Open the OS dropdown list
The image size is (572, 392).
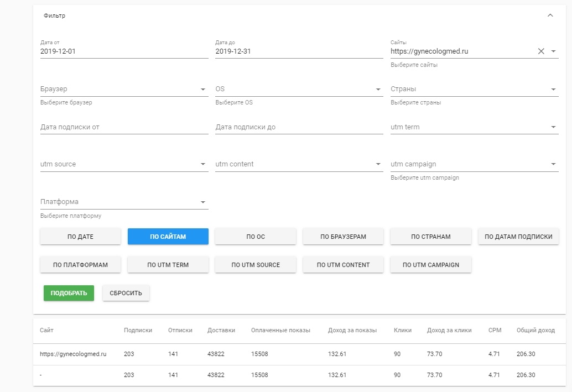[378, 89]
